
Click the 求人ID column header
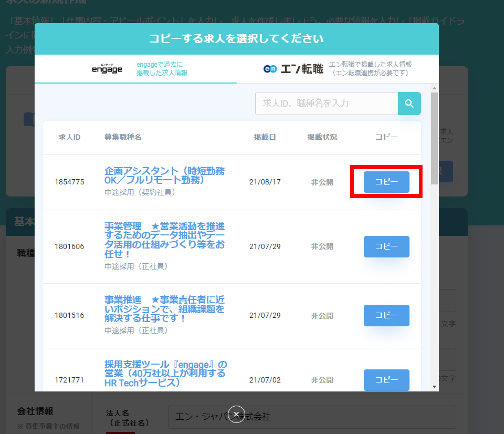(x=69, y=137)
